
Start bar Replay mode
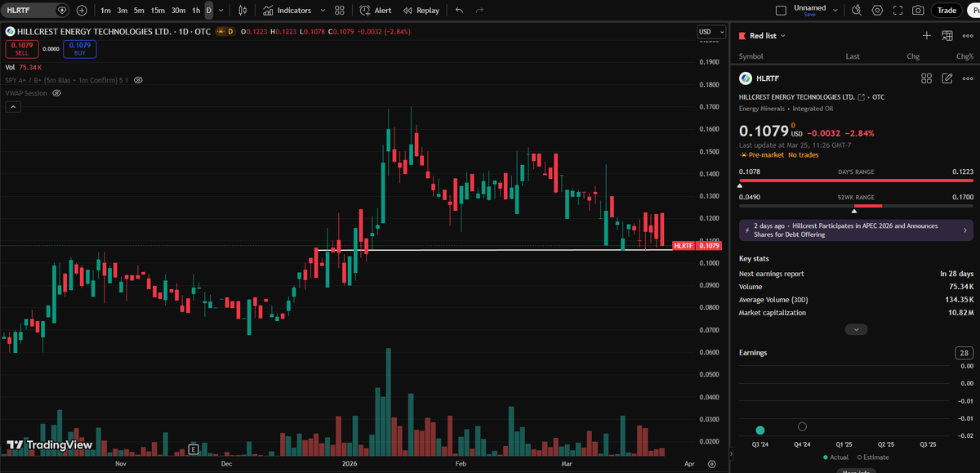coord(421,11)
